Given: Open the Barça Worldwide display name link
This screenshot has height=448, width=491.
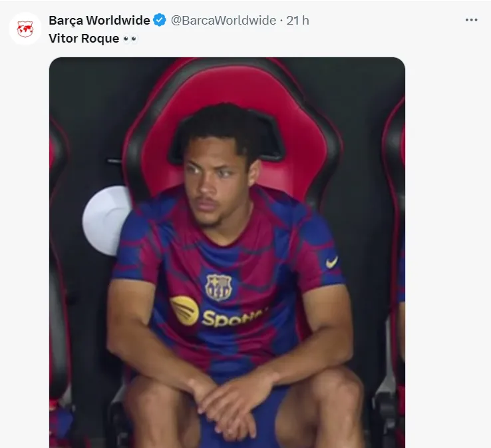Looking at the screenshot, I should [99, 21].
